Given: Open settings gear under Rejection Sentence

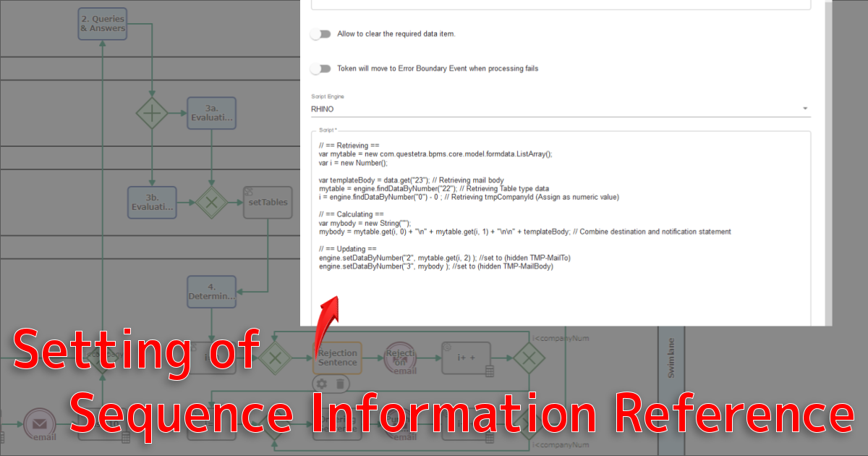Looking at the screenshot, I should click(322, 384).
